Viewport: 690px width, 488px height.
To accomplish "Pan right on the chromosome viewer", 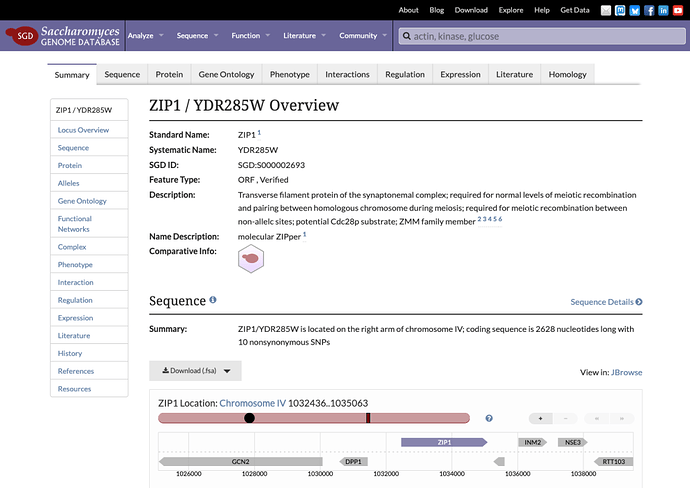I will 622,418.
